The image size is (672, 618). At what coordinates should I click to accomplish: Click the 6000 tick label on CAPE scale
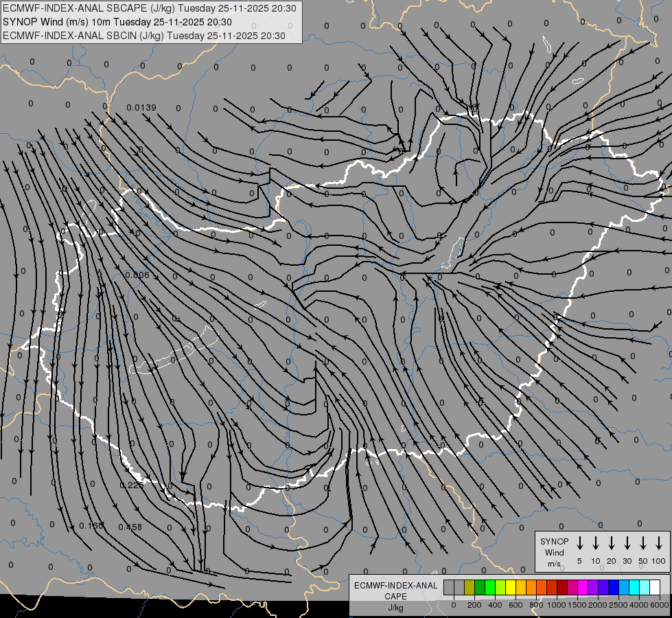[x=660, y=605]
